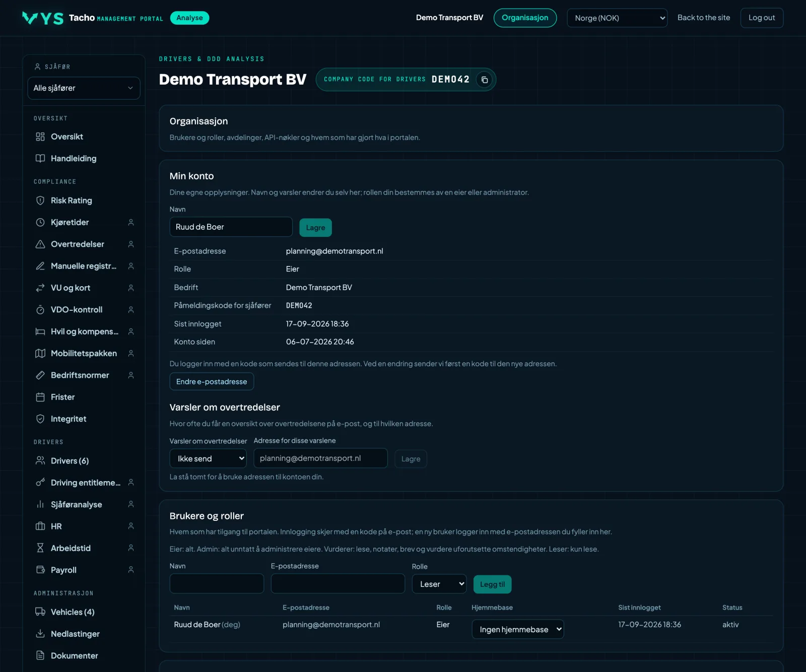This screenshot has height=672, width=806.
Task: Click Endre e-postadresse button
Action: click(x=212, y=381)
